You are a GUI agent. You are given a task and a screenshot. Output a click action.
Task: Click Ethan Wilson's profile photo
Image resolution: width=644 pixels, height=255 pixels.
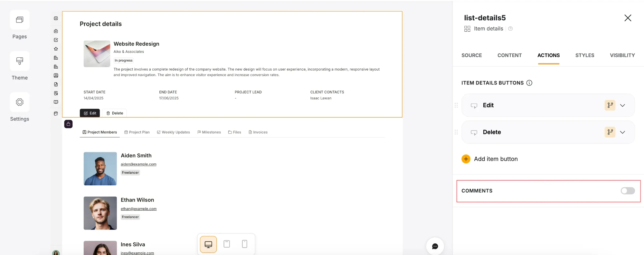click(x=100, y=213)
